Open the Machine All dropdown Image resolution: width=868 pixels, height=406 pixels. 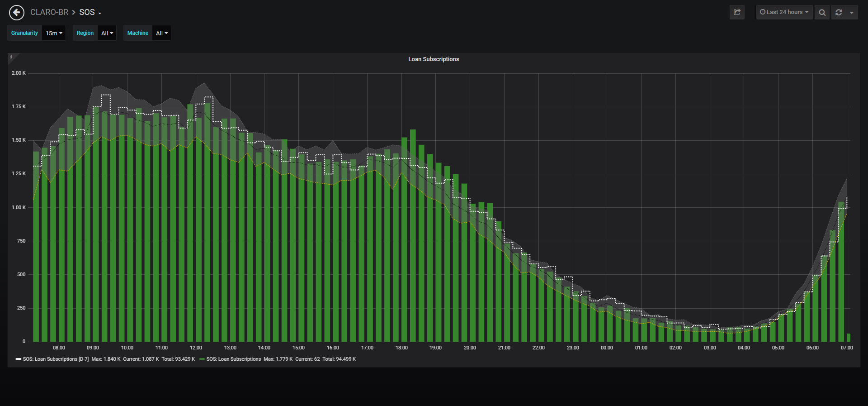coord(162,33)
